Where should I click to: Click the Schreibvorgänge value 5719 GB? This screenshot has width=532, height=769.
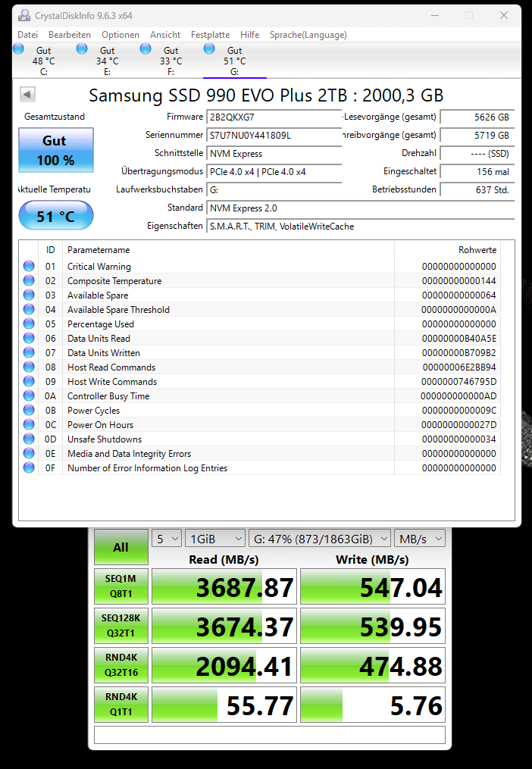coord(477,136)
